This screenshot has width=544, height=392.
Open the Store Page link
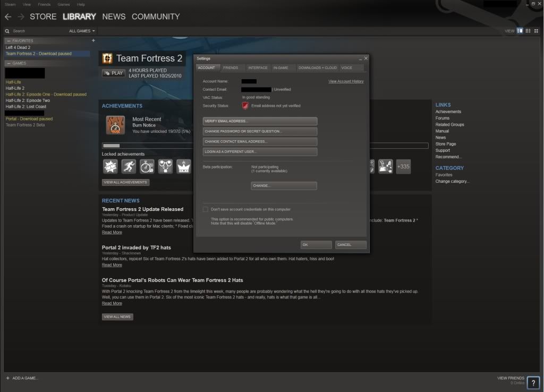coord(446,144)
